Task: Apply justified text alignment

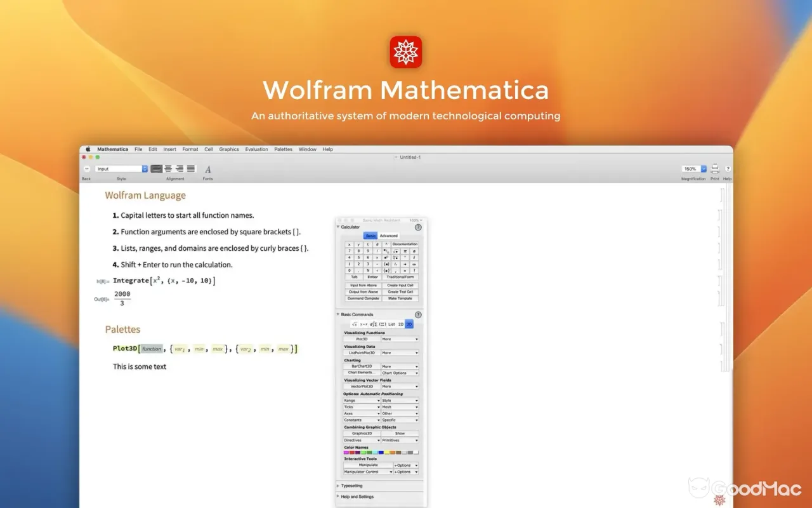Action: coord(191,169)
